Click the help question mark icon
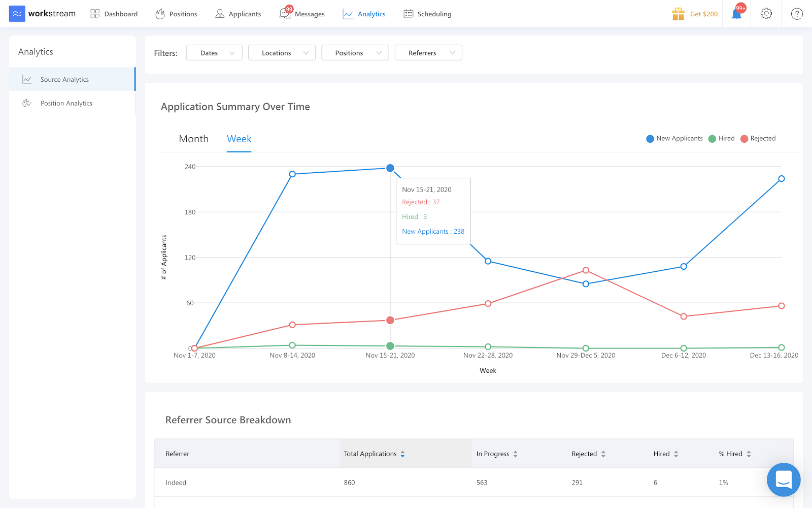 tap(797, 14)
